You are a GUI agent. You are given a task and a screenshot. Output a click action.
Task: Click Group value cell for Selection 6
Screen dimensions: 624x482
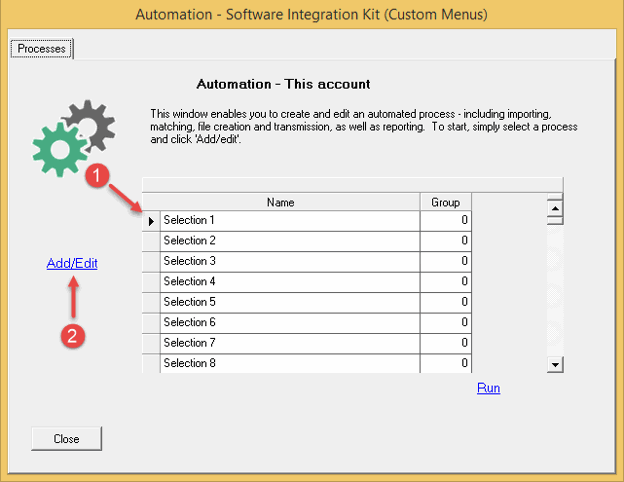click(446, 323)
